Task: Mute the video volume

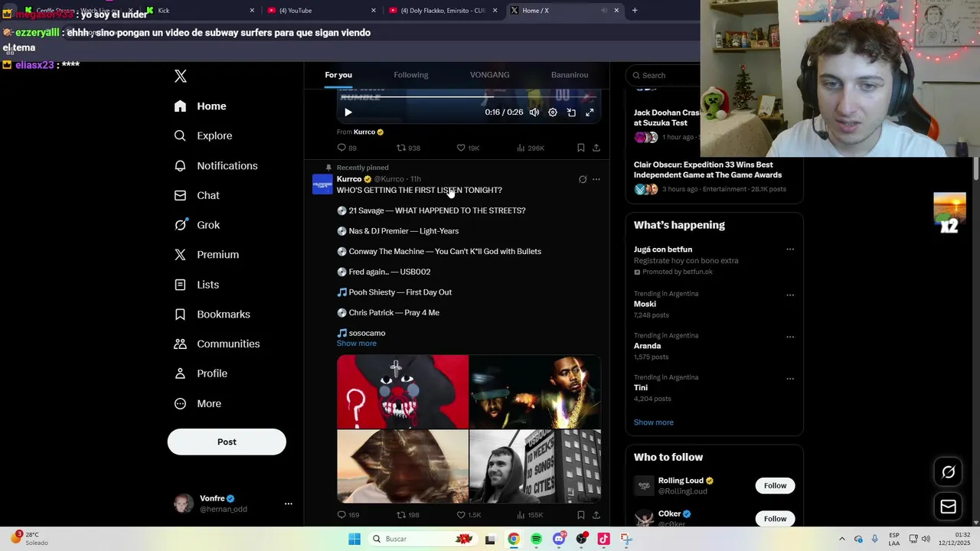Action: (534, 112)
